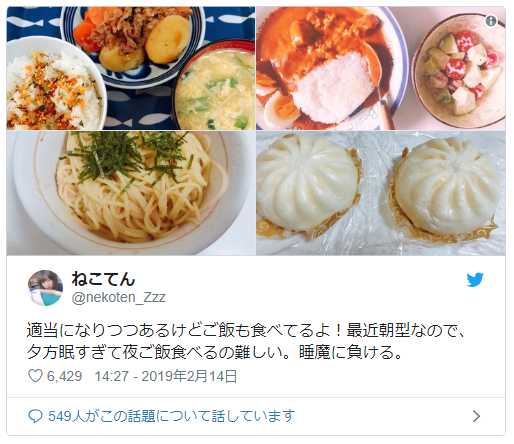Open the image info icon

click(491, 21)
